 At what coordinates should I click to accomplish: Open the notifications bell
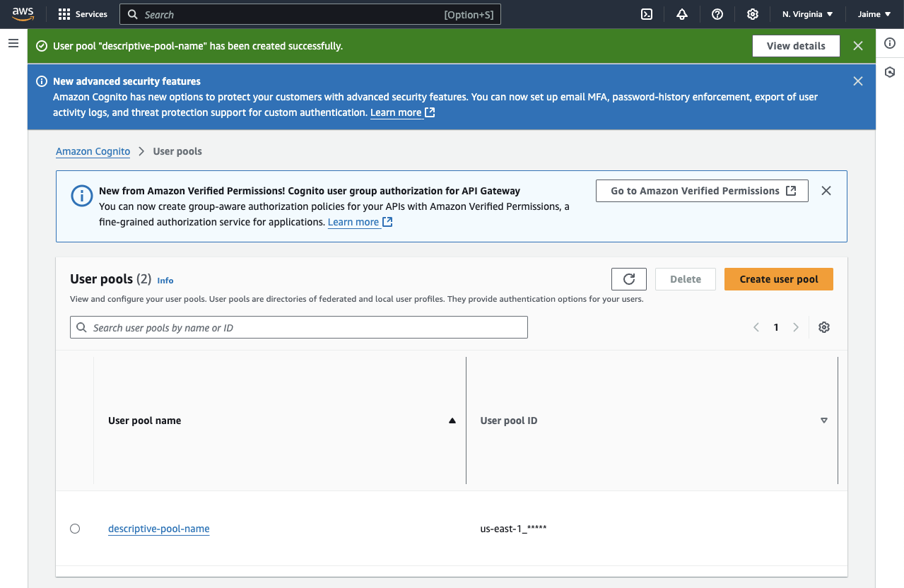click(682, 14)
